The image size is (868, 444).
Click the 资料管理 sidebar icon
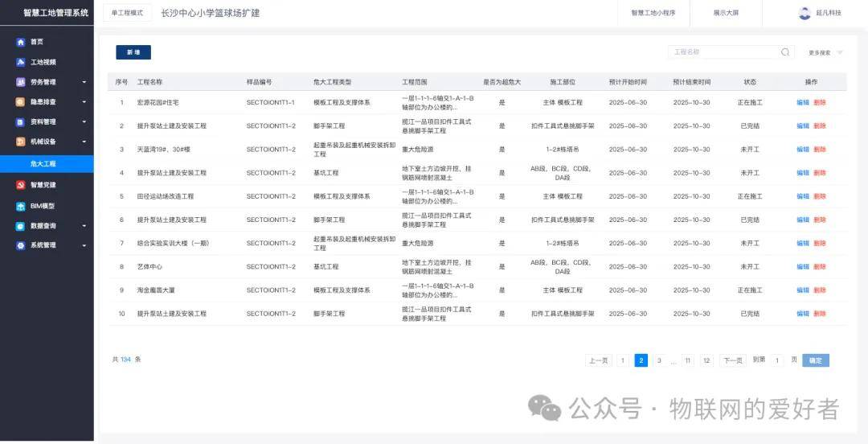20,122
